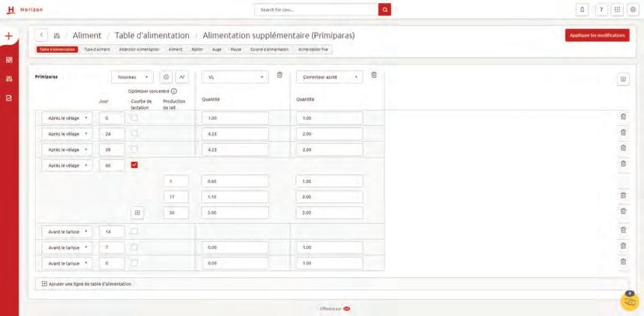
Task: Delete the VL feed column
Action: tap(280, 75)
